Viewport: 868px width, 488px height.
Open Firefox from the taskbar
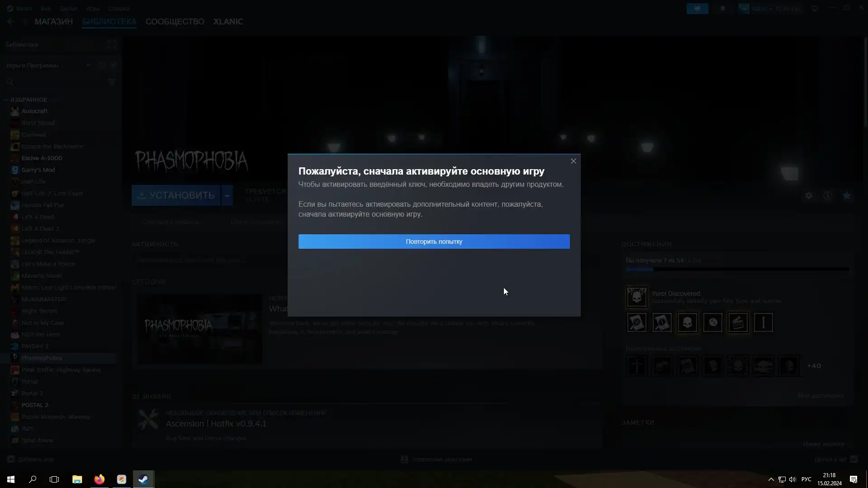[99, 479]
